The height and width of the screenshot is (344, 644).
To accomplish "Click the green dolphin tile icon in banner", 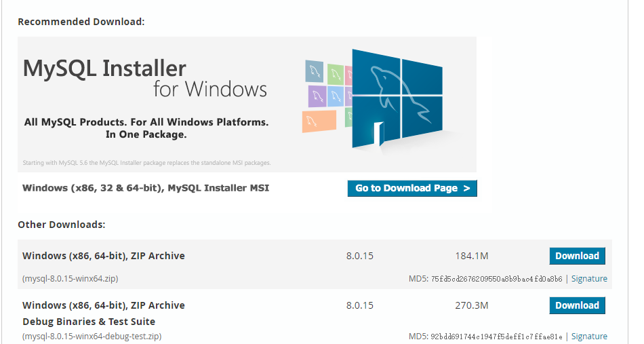I will [x=336, y=75].
